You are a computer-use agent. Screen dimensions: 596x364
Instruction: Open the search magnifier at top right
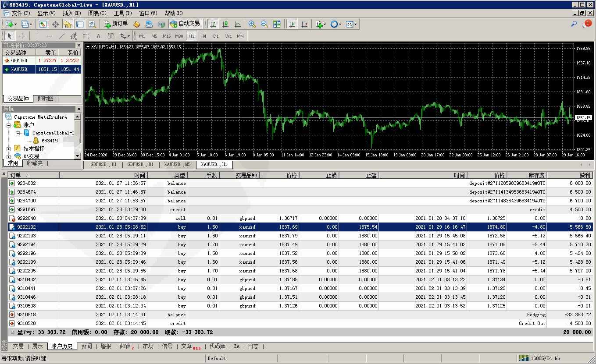(x=574, y=24)
